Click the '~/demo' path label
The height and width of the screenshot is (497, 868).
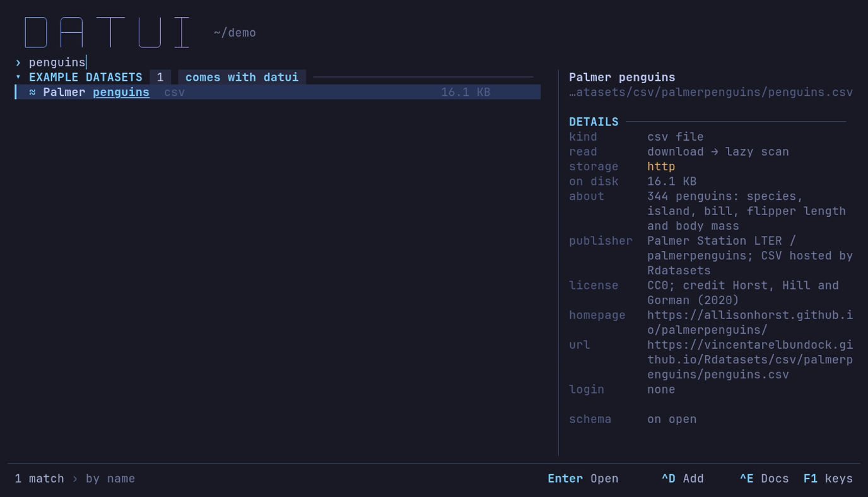235,33
